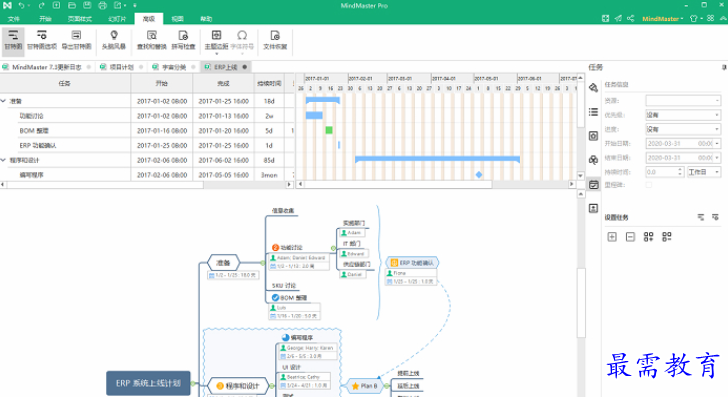The image size is (728, 397).
Task: Click the MindMaster account link
Action: click(x=662, y=19)
